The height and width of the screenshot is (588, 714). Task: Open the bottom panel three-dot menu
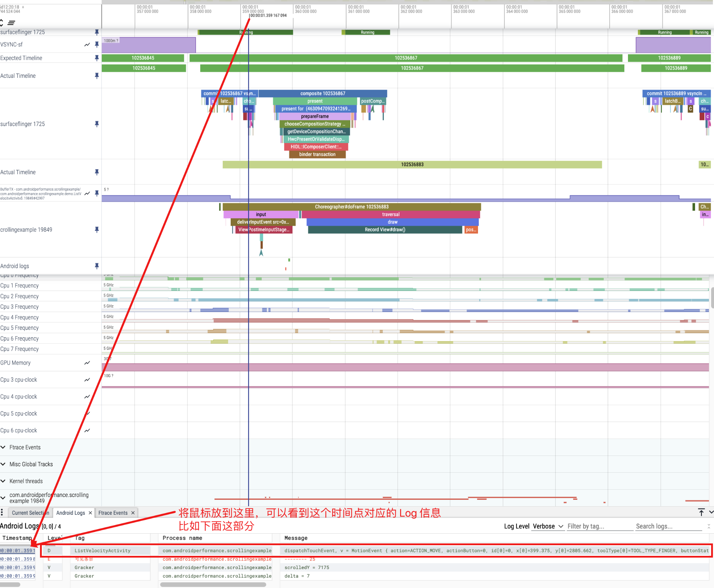[x=2, y=513]
